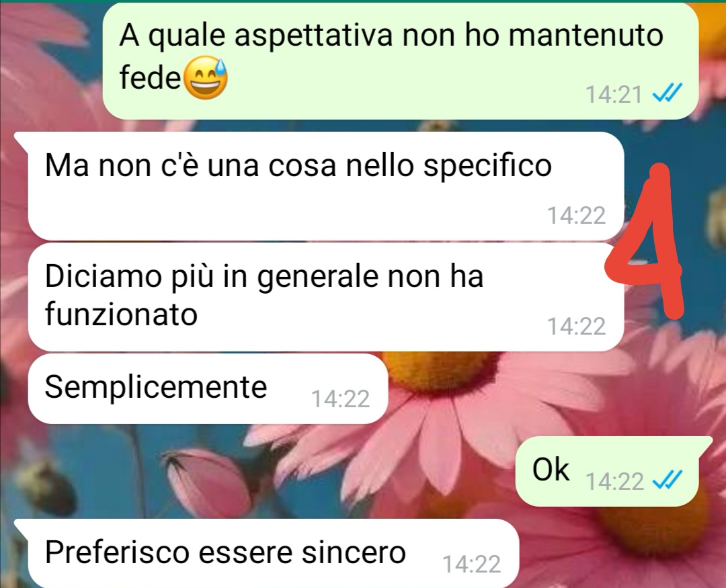Select message "Diciamo più in generale non ha funzionato"
This screenshot has width=726, height=588.
pos(326,297)
